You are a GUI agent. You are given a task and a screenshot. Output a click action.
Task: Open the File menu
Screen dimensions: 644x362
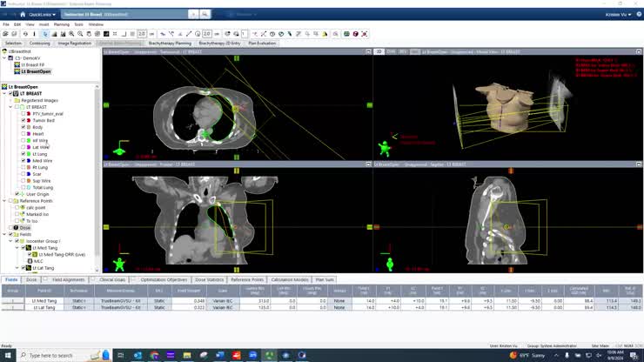click(6, 24)
